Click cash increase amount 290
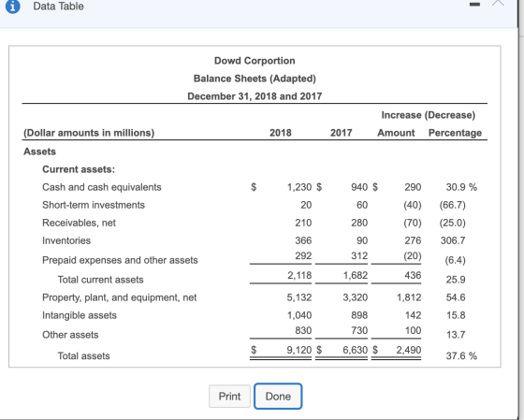 coord(413,187)
